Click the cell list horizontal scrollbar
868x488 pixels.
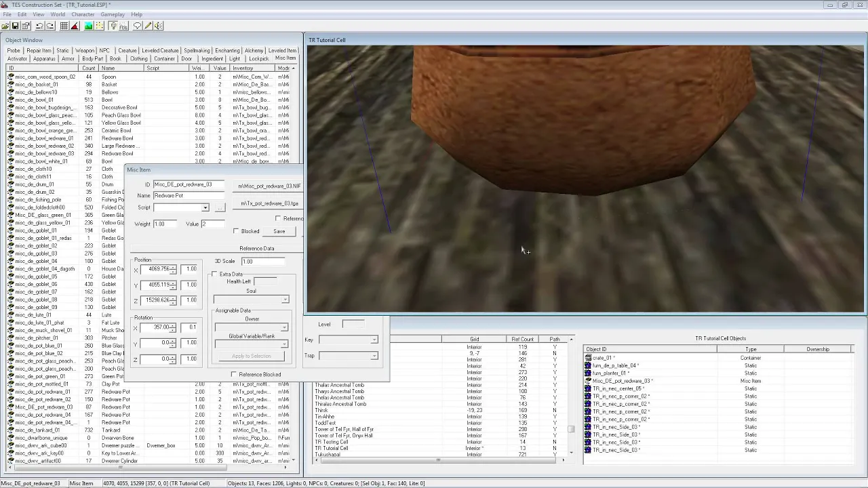coord(438,460)
